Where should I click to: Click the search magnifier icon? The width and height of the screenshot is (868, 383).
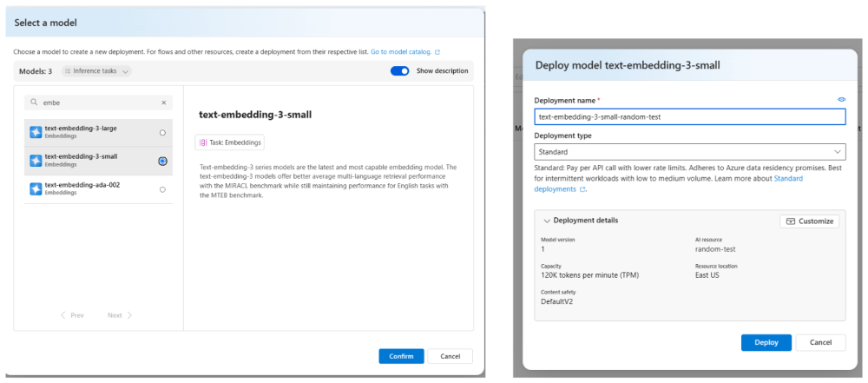35,102
